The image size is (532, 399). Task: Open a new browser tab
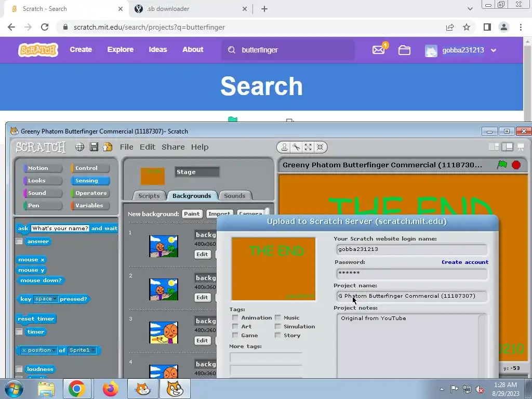(264, 9)
